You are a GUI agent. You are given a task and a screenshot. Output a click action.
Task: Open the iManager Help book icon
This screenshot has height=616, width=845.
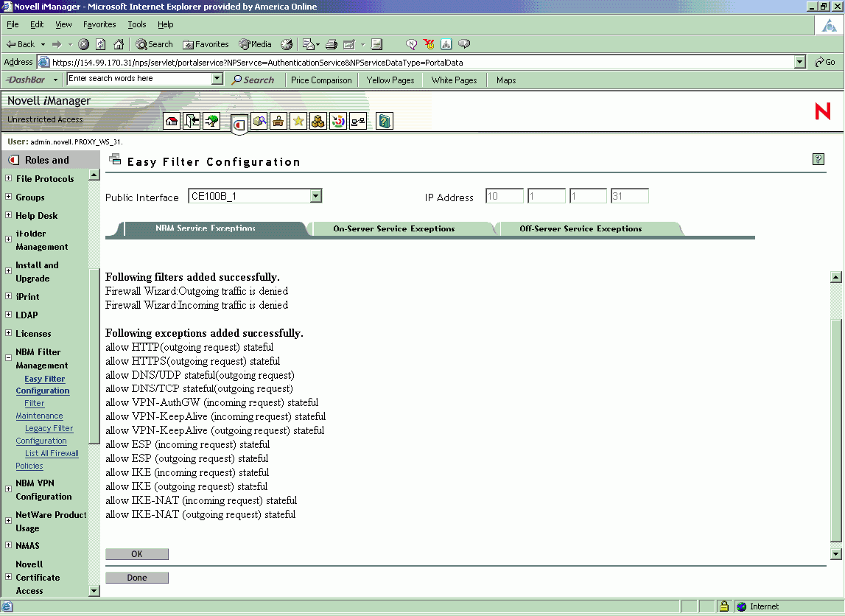point(385,122)
